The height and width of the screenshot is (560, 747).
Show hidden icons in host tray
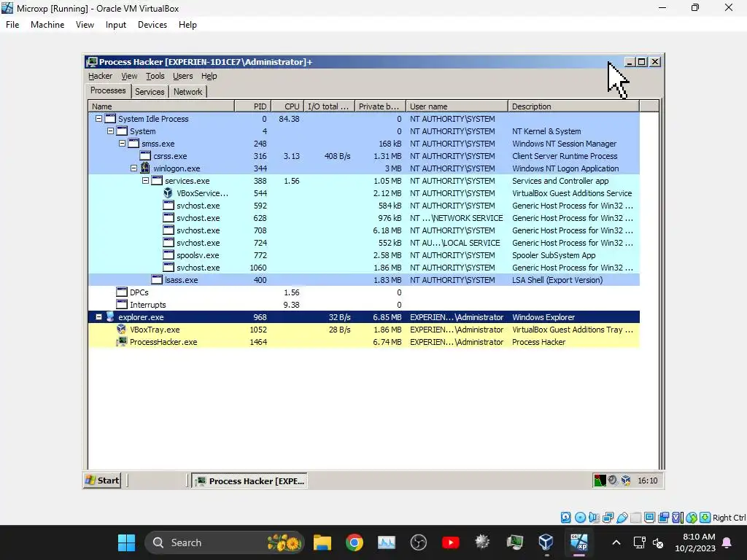coord(616,542)
